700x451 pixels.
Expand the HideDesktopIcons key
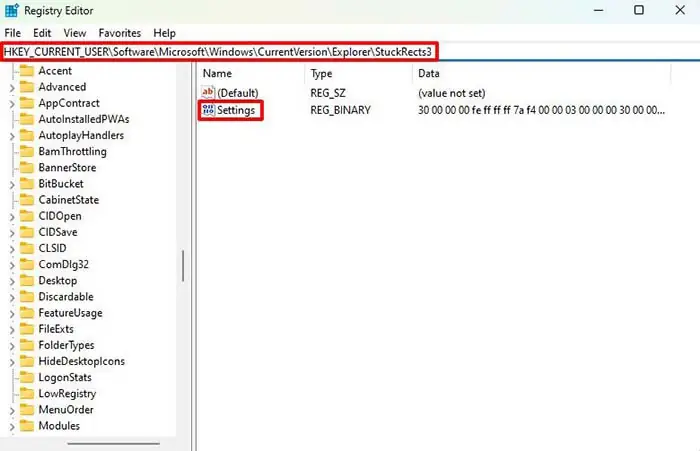(12, 362)
